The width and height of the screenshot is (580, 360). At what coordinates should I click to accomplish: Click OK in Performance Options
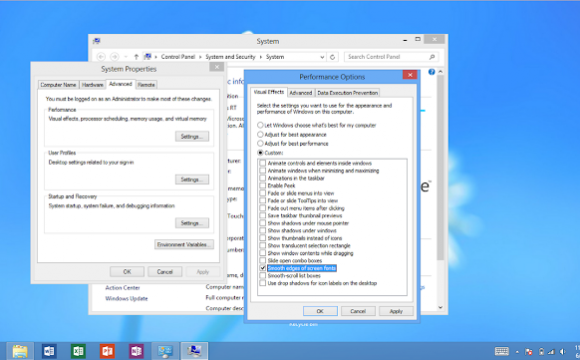320,311
